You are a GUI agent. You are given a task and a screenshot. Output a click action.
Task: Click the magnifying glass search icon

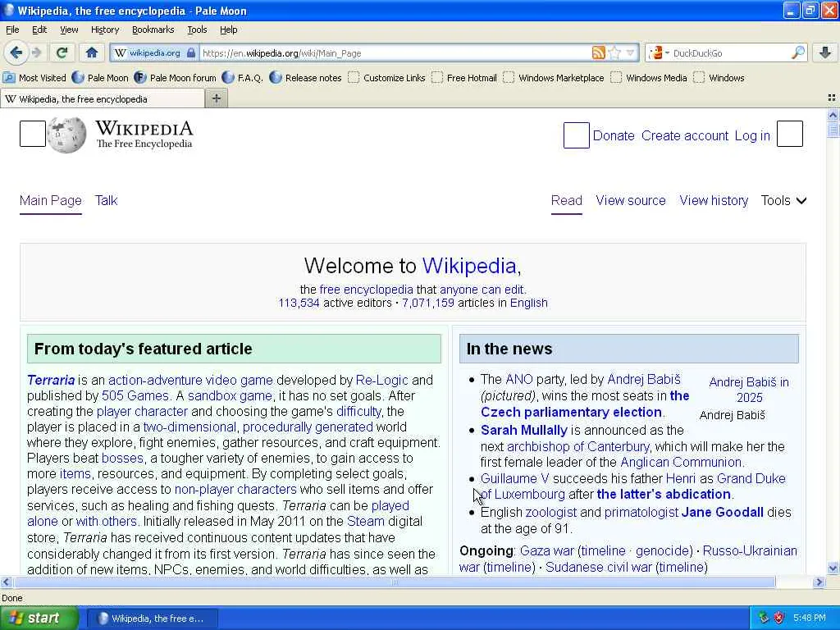(797, 52)
